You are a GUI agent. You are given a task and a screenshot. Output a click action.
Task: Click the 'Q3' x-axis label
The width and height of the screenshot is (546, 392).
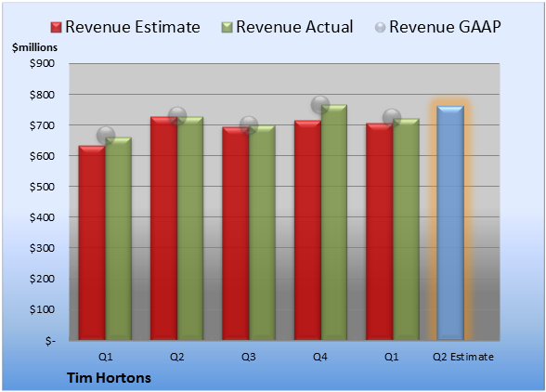(x=249, y=357)
